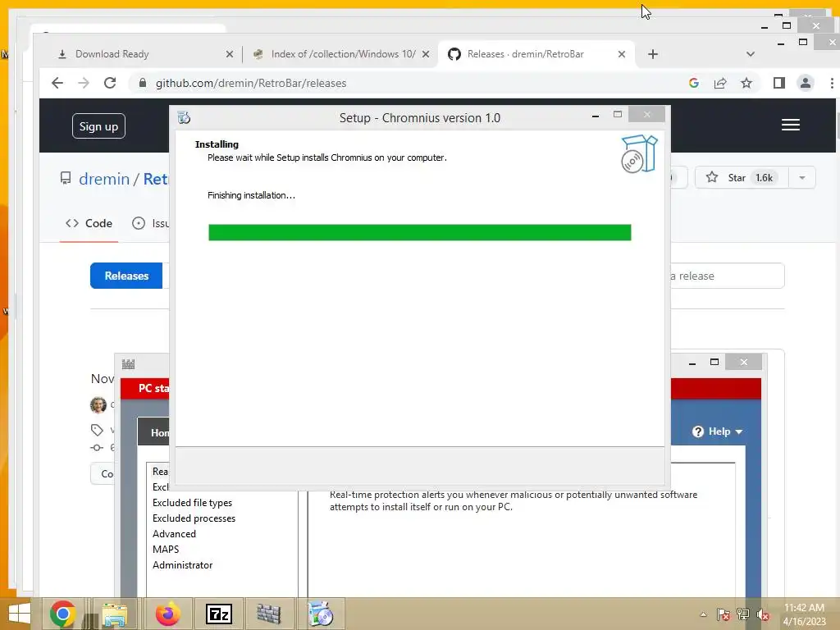
Task: Open the setup installer taskbar icon
Action: (322, 614)
